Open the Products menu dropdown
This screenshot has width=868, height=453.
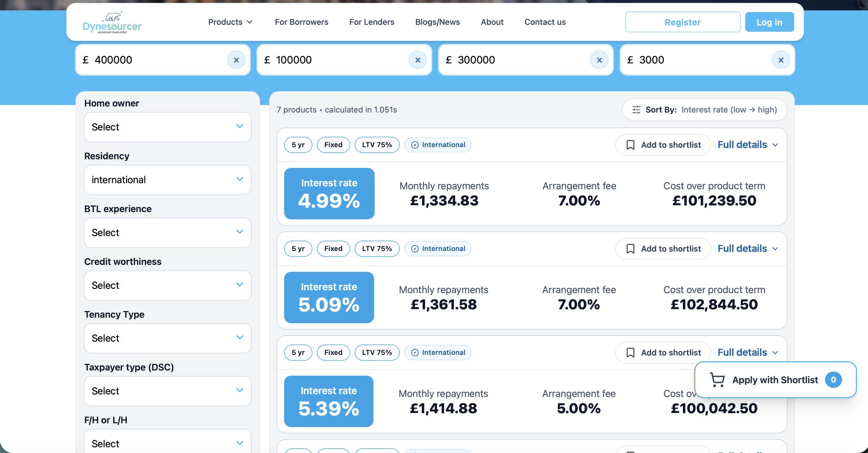coord(230,22)
